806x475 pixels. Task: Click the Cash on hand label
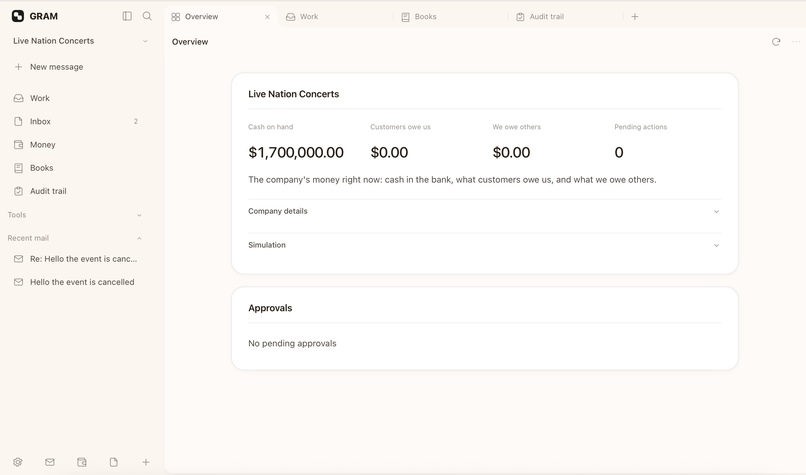(x=270, y=127)
